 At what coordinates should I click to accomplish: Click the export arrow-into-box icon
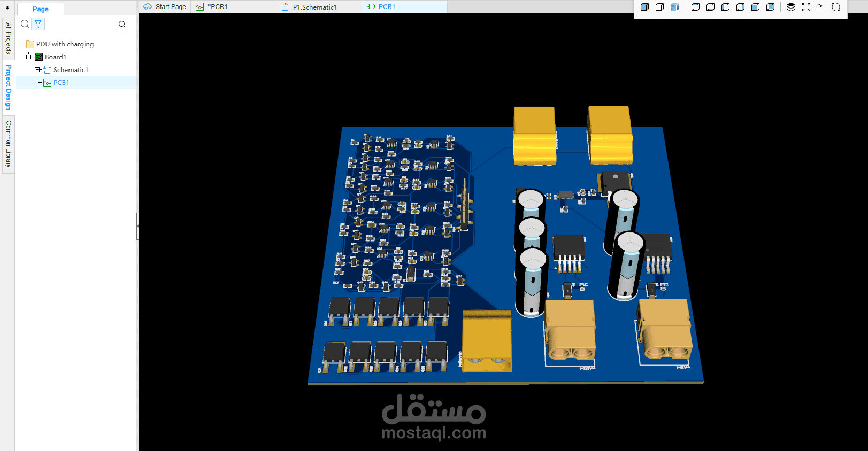821,7
